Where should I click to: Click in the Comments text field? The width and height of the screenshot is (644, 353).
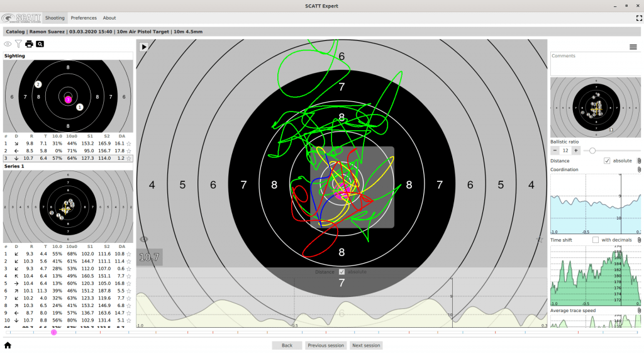click(595, 64)
